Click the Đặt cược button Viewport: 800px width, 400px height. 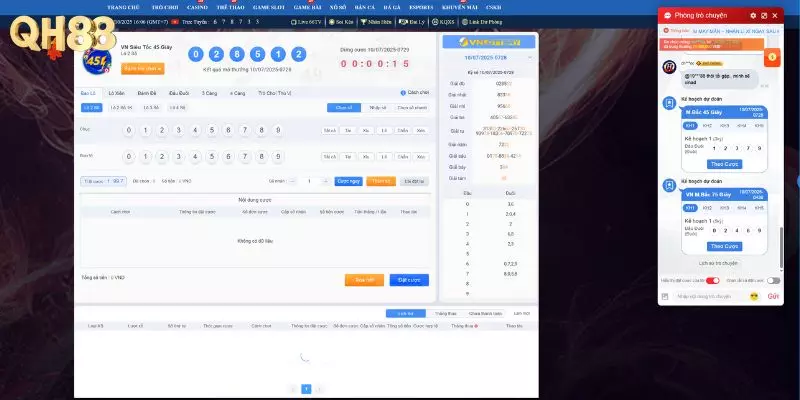[x=409, y=280]
